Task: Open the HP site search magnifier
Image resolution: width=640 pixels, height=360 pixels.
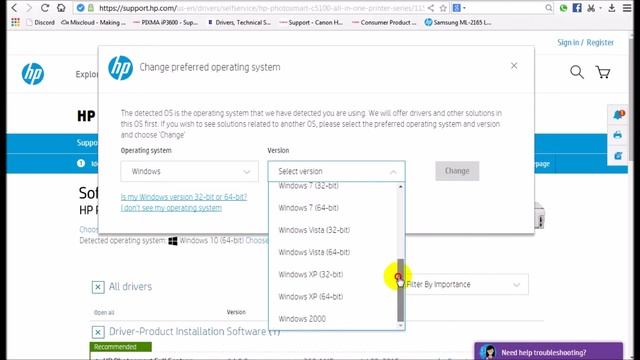Action: tap(577, 72)
